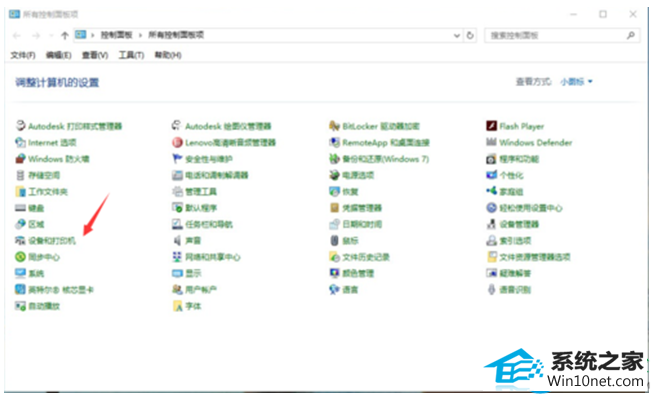Open the Lenovo audio manager icon
Screen dimensions: 652x396
tap(178, 142)
